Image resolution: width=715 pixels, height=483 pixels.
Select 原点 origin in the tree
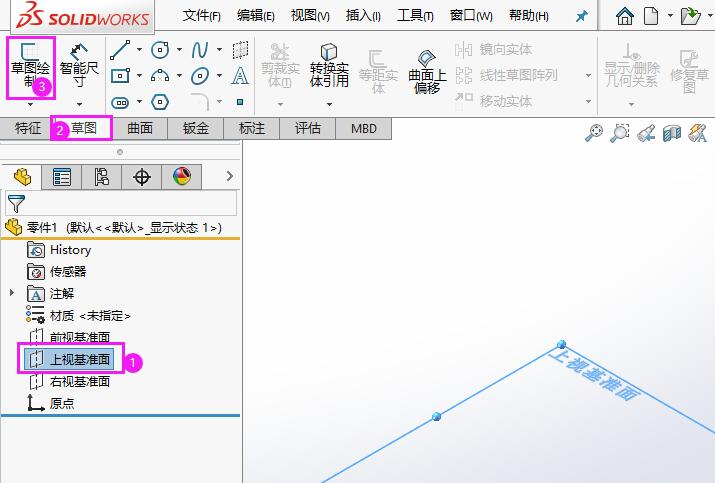pos(51,403)
